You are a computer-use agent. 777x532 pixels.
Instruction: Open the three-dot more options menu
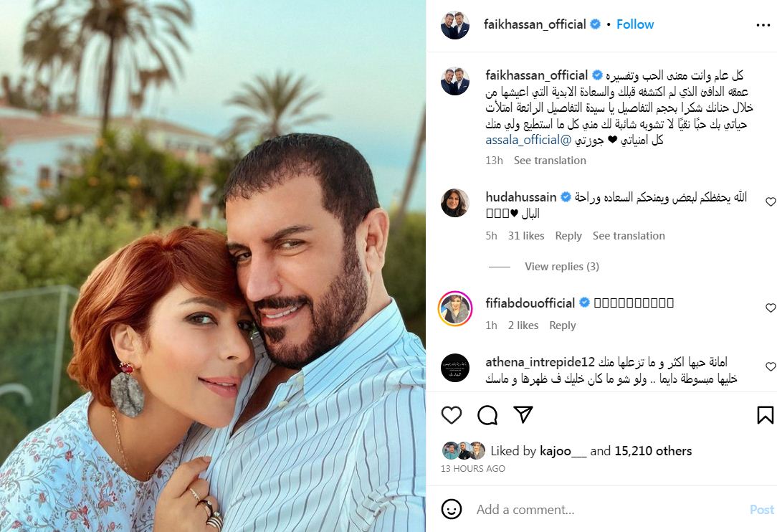[x=763, y=25]
